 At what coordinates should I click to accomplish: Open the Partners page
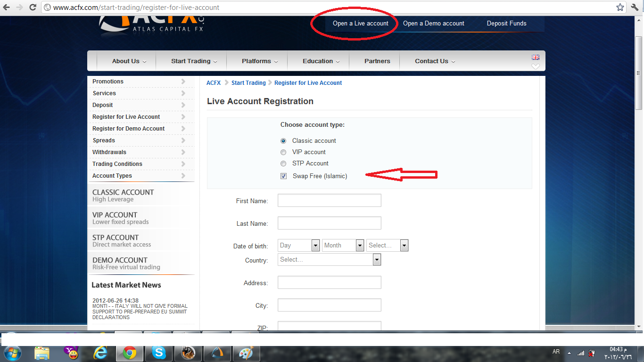pyautogui.click(x=377, y=61)
